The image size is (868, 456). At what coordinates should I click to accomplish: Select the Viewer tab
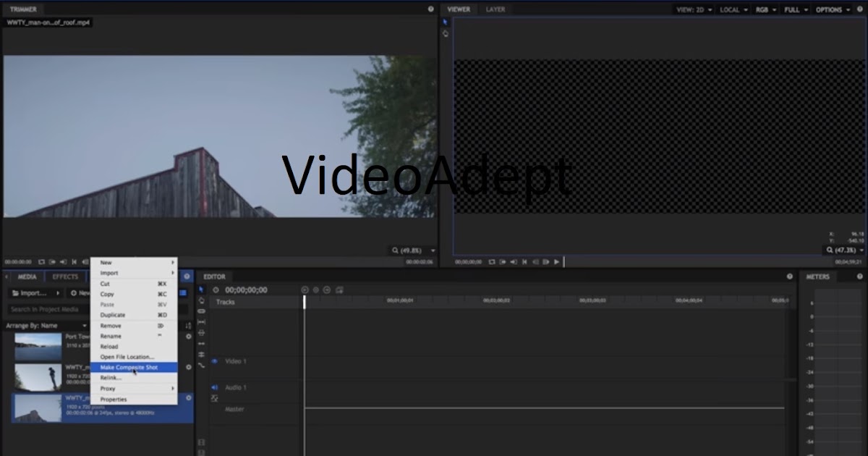click(459, 9)
